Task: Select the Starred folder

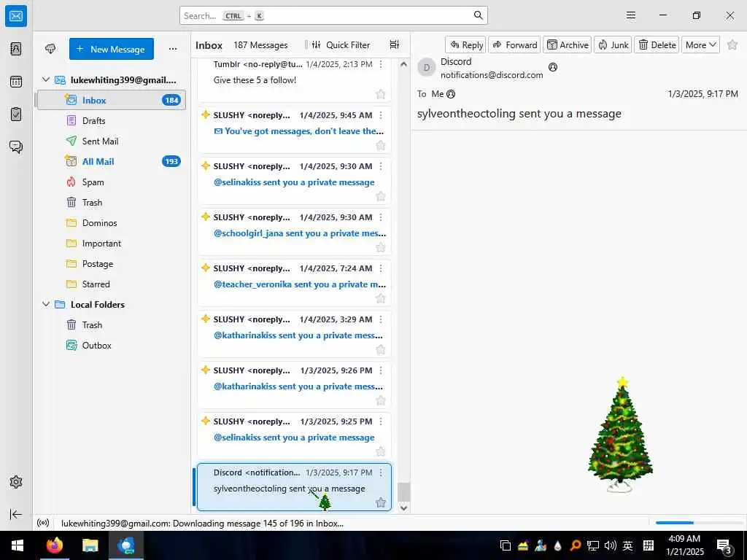Action: pyautogui.click(x=112, y=284)
